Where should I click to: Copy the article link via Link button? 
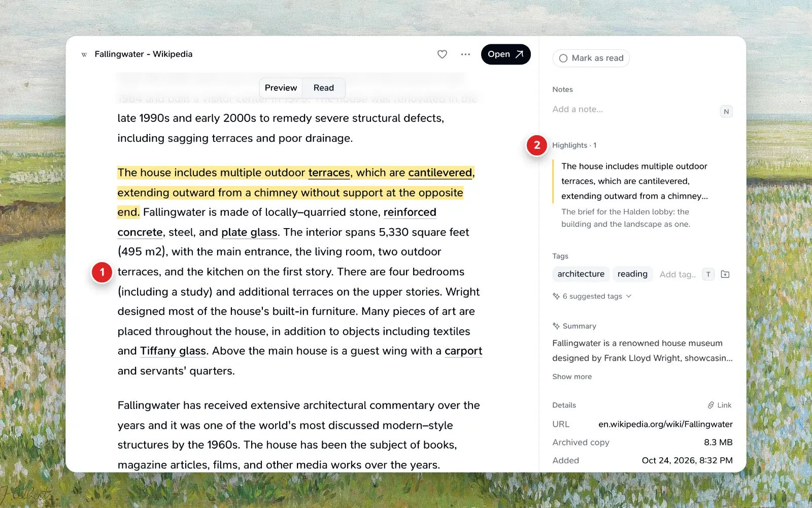coord(720,405)
